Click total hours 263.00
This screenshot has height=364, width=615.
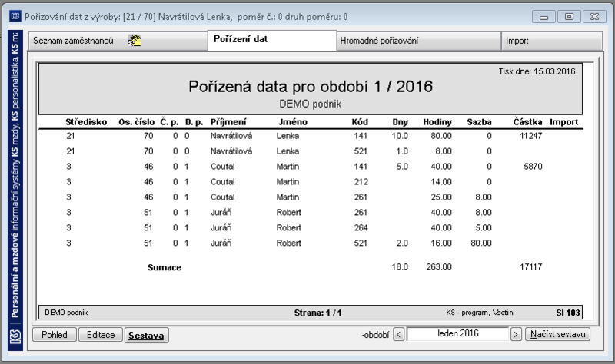(x=439, y=266)
